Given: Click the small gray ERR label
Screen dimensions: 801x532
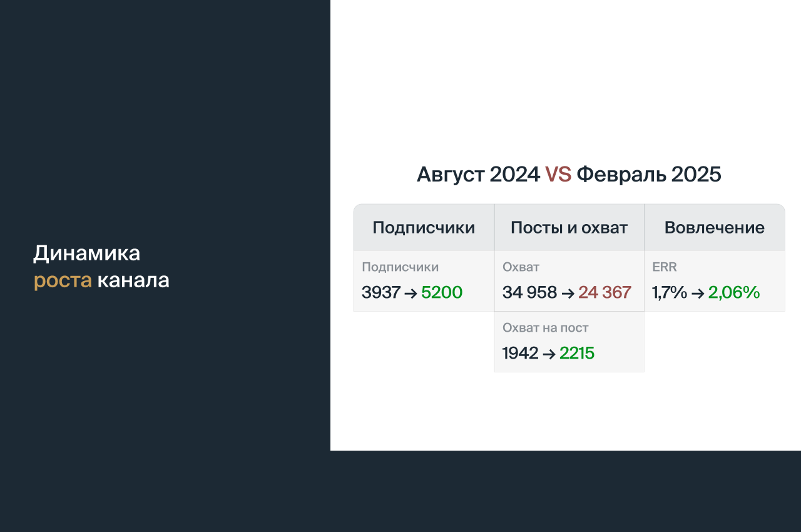Looking at the screenshot, I should tap(664, 267).
